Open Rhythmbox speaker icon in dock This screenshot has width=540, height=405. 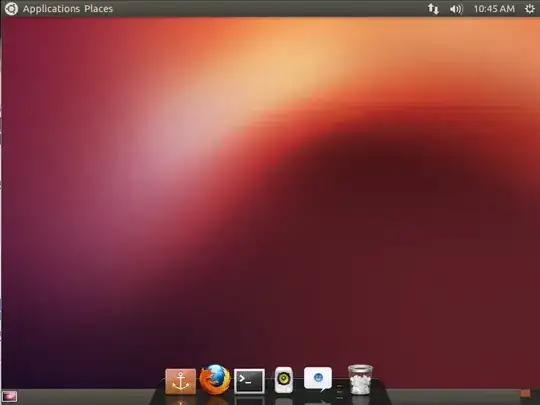284,380
